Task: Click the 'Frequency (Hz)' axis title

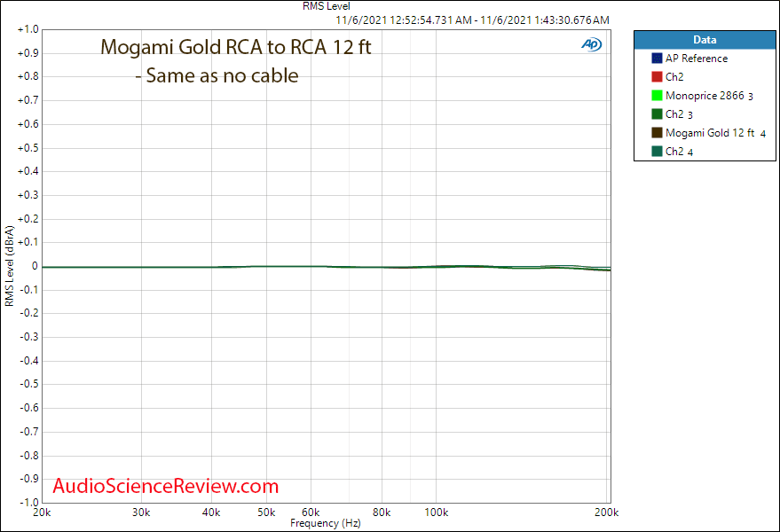Action: tap(326, 523)
